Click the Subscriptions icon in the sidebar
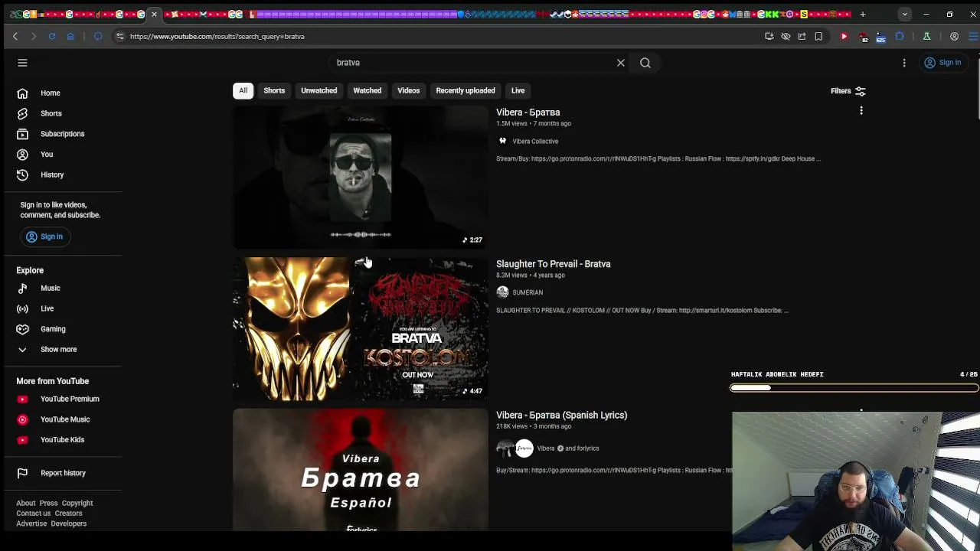Image resolution: width=980 pixels, height=551 pixels. (22, 134)
